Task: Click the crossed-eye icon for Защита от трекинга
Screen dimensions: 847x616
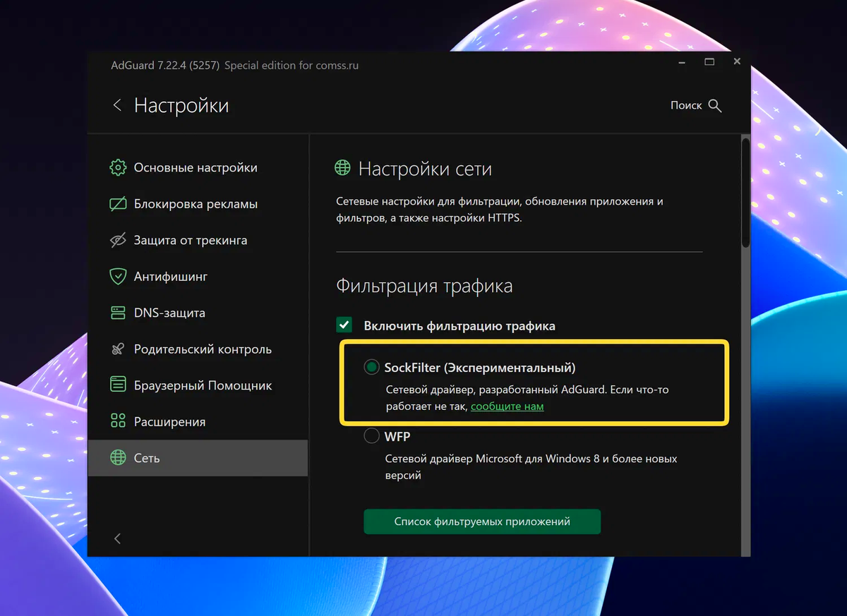Action: point(118,241)
